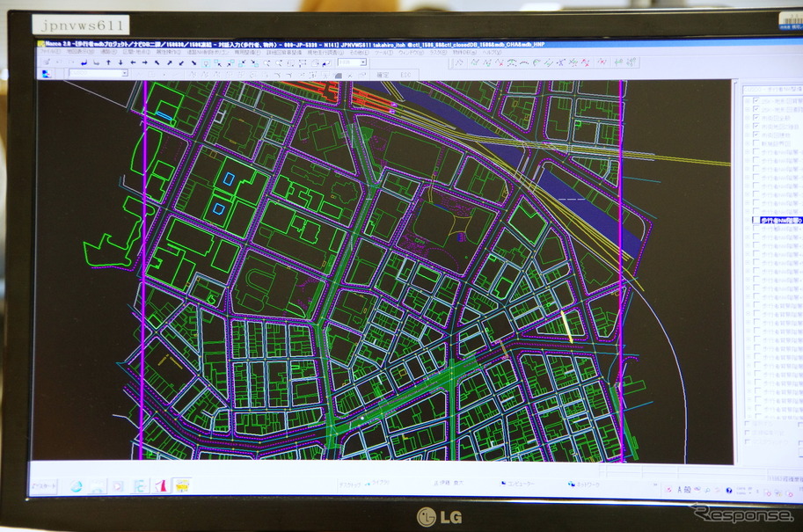The image size is (803, 532).
Task: Expand the highlighted 歩行者NW階層 tree row
Action: pyautogui.click(x=748, y=220)
